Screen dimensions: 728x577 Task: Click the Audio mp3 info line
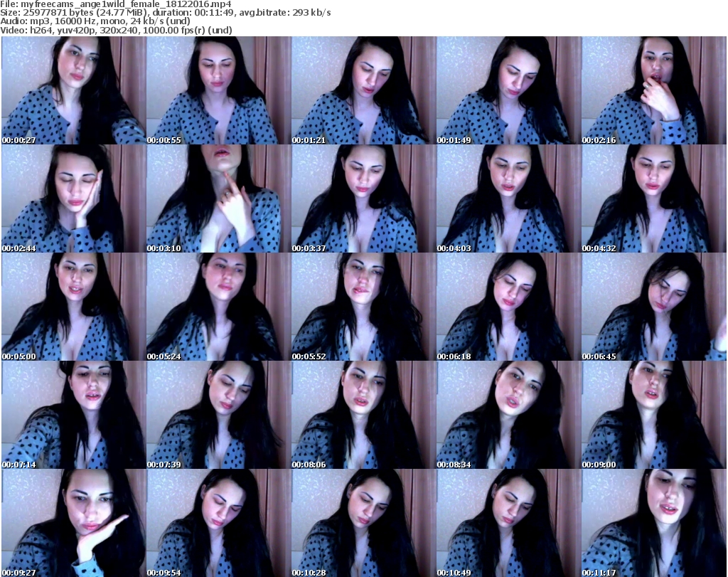tap(95, 21)
